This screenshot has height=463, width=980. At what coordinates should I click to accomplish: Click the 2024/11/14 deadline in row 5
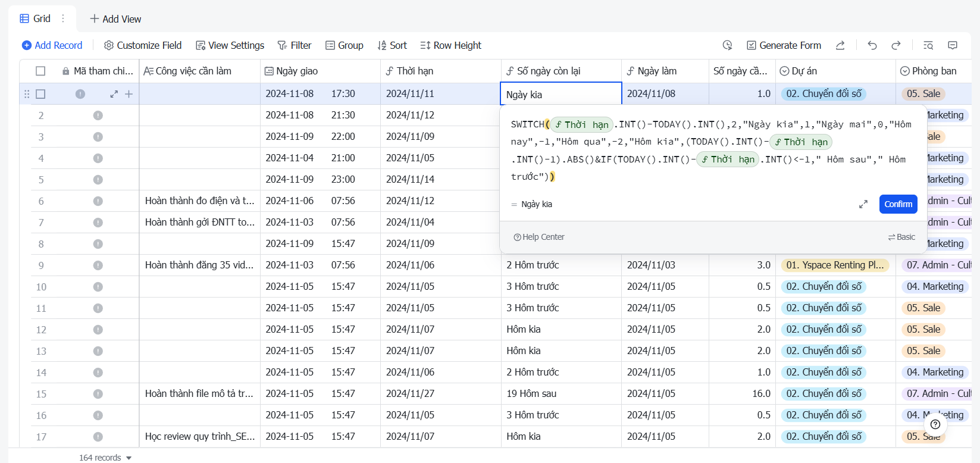[x=440, y=179]
